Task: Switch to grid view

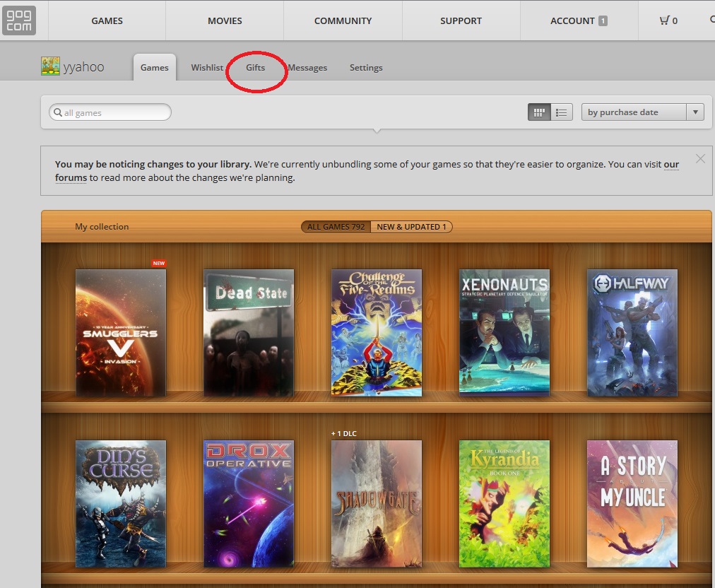Action: tap(539, 112)
